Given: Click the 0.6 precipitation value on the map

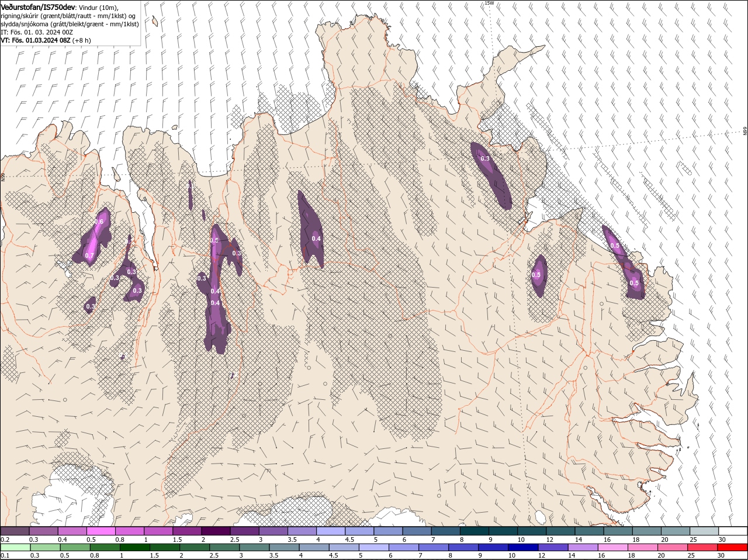Looking at the screenshot, I should [99, 222].
